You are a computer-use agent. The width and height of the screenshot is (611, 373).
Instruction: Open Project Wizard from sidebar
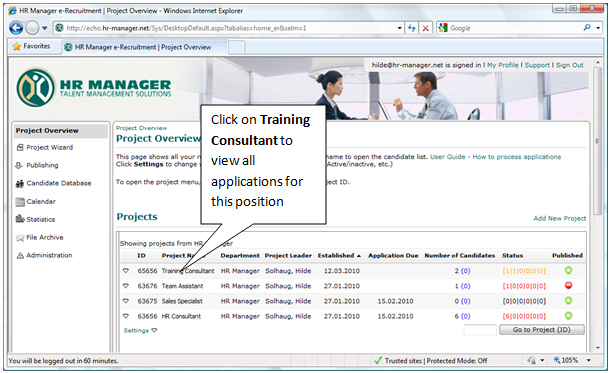coord(49,147)
